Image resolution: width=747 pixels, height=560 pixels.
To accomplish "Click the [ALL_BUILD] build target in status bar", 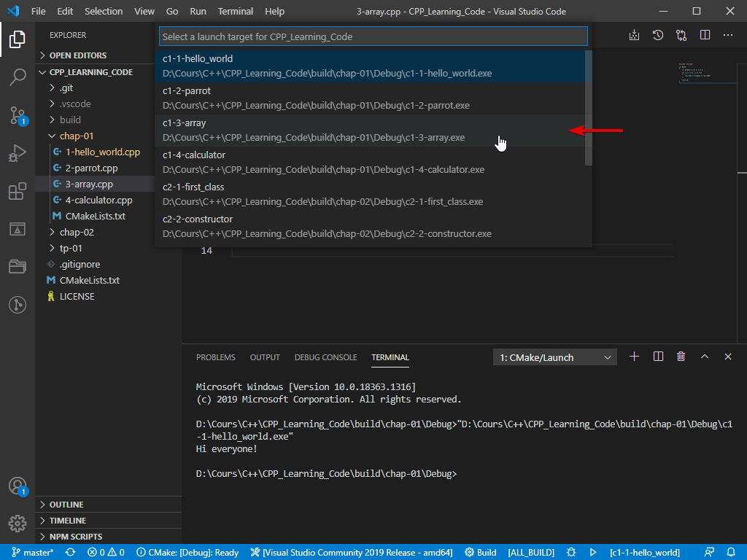I will tap(531, 553).
